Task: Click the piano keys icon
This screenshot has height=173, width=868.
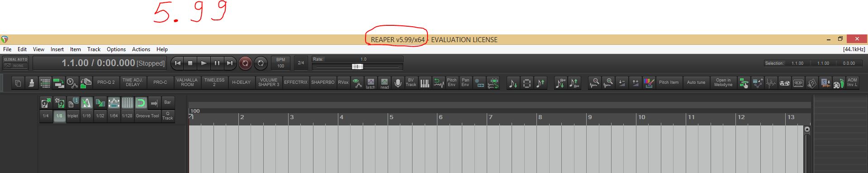Action: coord(425,83)
